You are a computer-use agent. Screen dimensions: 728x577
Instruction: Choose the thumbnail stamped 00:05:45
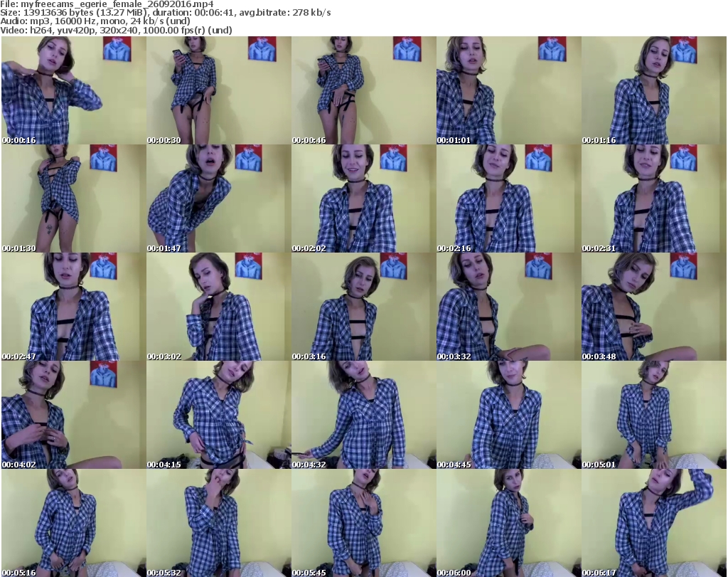(363, 523)
